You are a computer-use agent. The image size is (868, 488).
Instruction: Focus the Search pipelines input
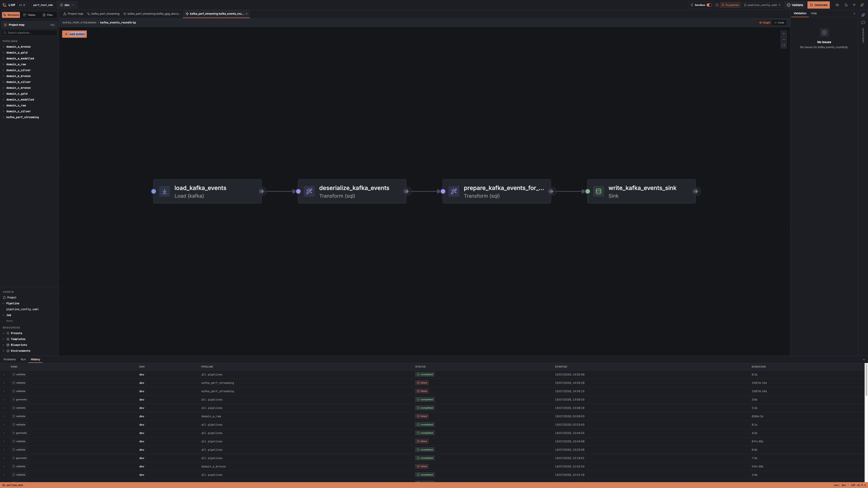tap(29, 33)
